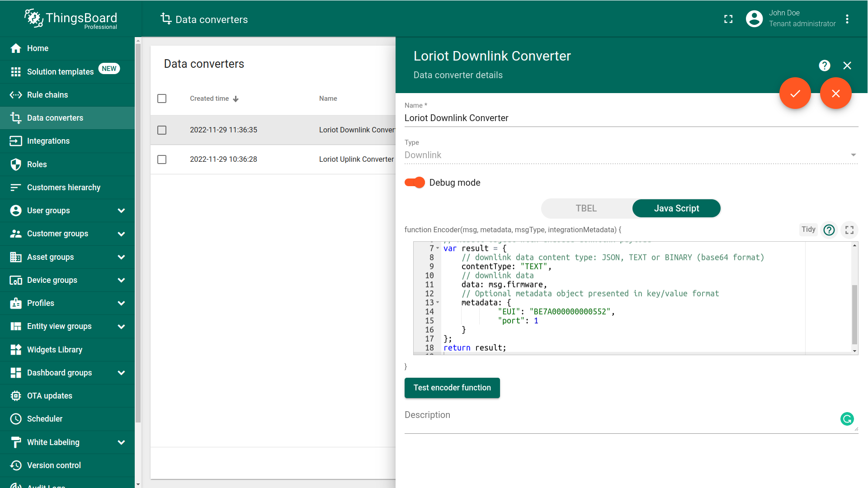
Task: Expand code editor to fullscreen
Action: 849,230
